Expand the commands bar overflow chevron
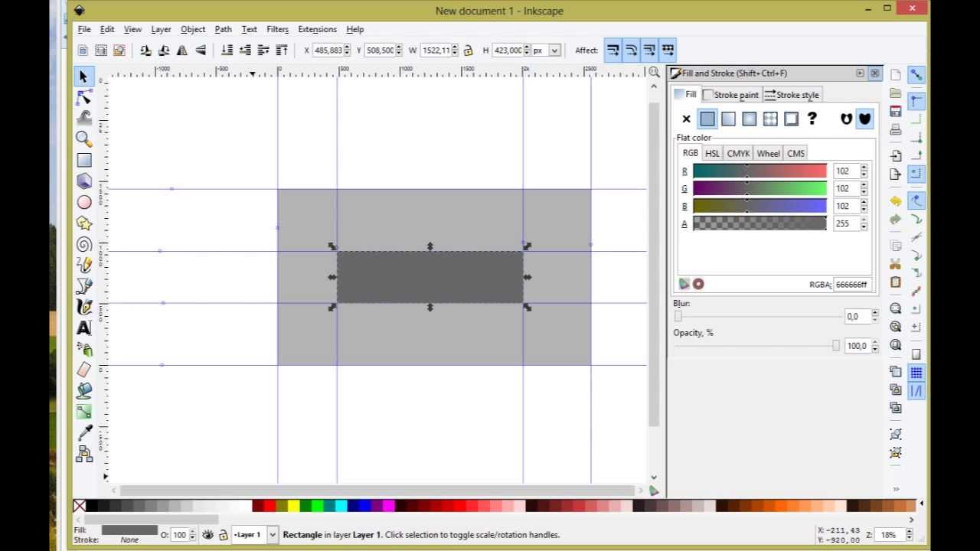This screenshot has height=551, width=980. (x=896, y=489)
